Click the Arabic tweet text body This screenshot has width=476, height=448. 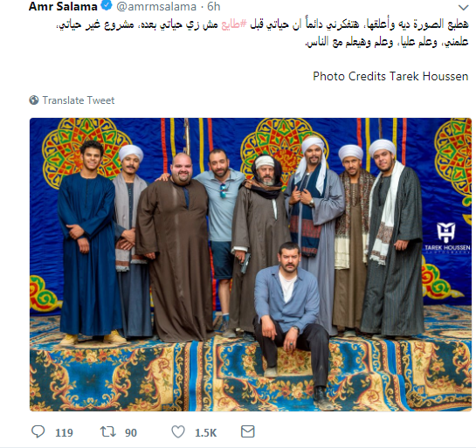point(263,33)
